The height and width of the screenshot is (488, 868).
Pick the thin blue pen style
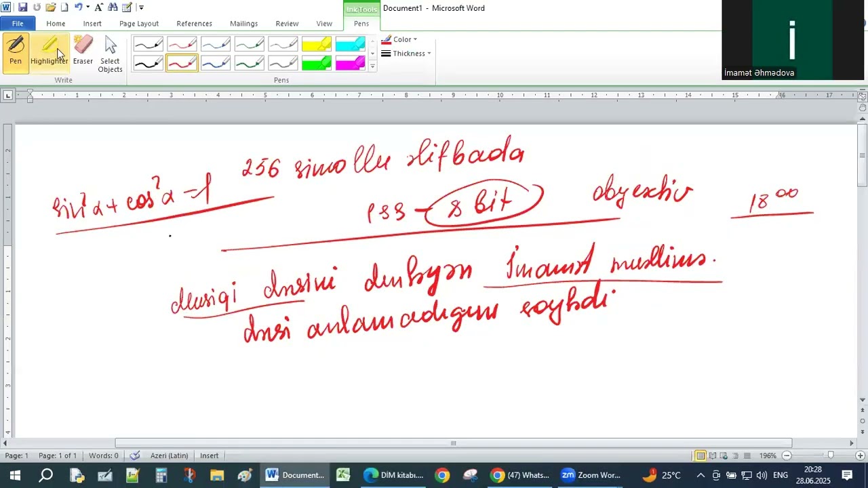point(216,45)
